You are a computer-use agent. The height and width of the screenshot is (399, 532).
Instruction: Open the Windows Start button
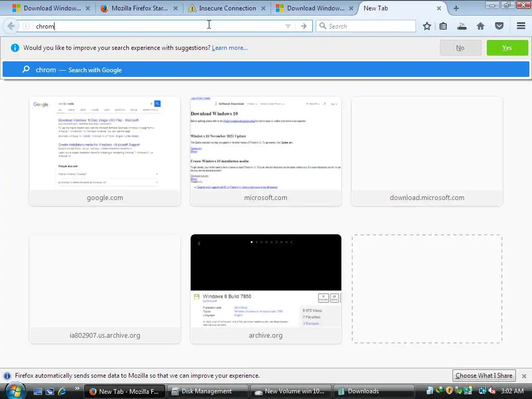[x=15, y=391]
